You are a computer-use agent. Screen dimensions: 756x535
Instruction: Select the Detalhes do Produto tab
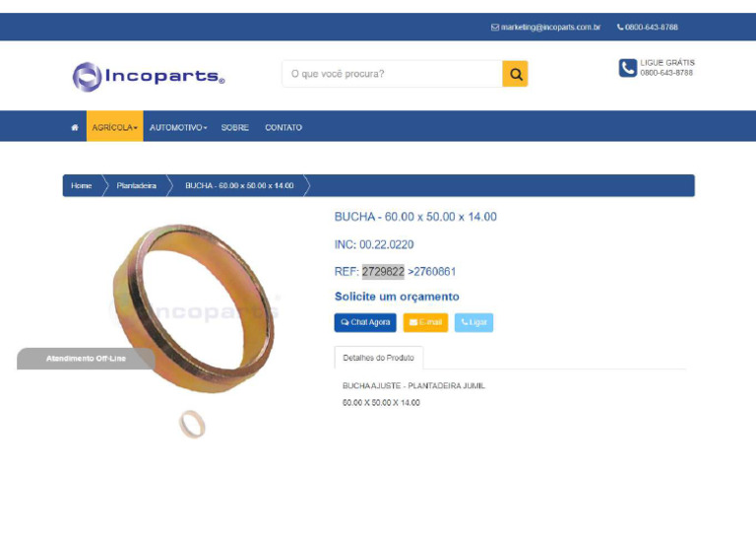click(x=378, y=358)
